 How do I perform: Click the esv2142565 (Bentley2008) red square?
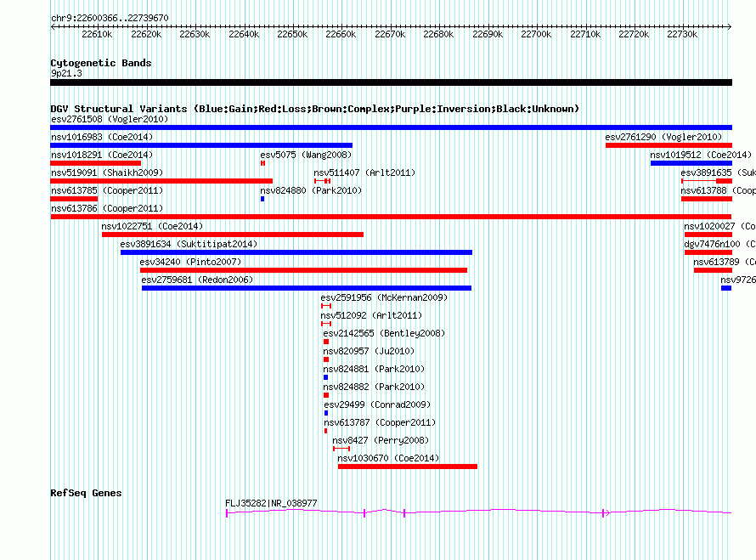[326, 342]
